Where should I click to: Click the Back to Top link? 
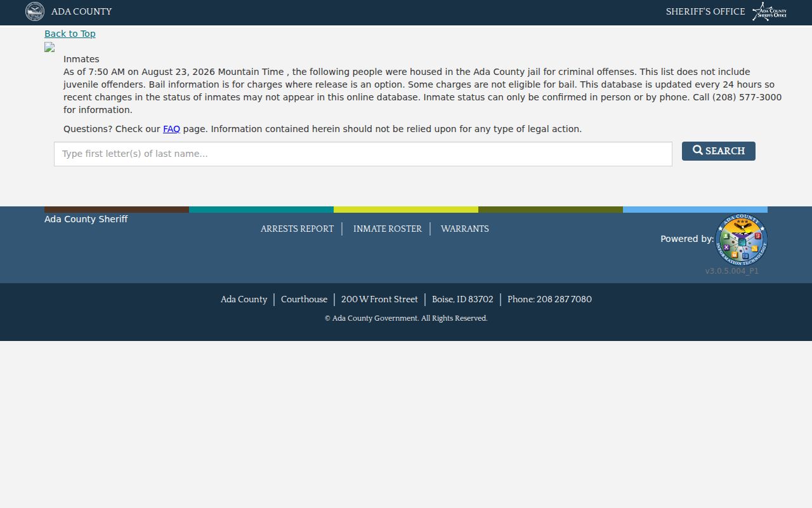[x=70, y=34]
